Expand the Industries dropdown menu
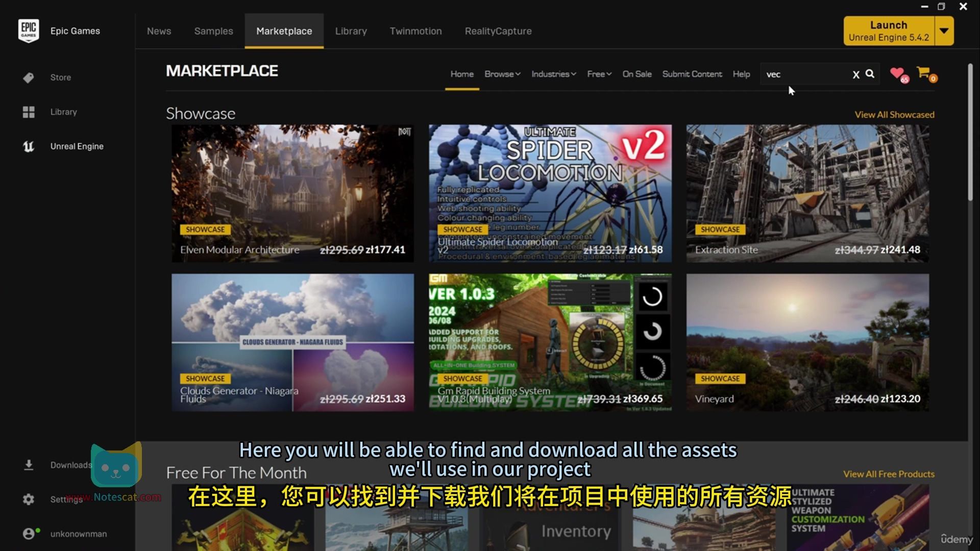Viewport: 980px width, 551px height. [x=553, y=74]
